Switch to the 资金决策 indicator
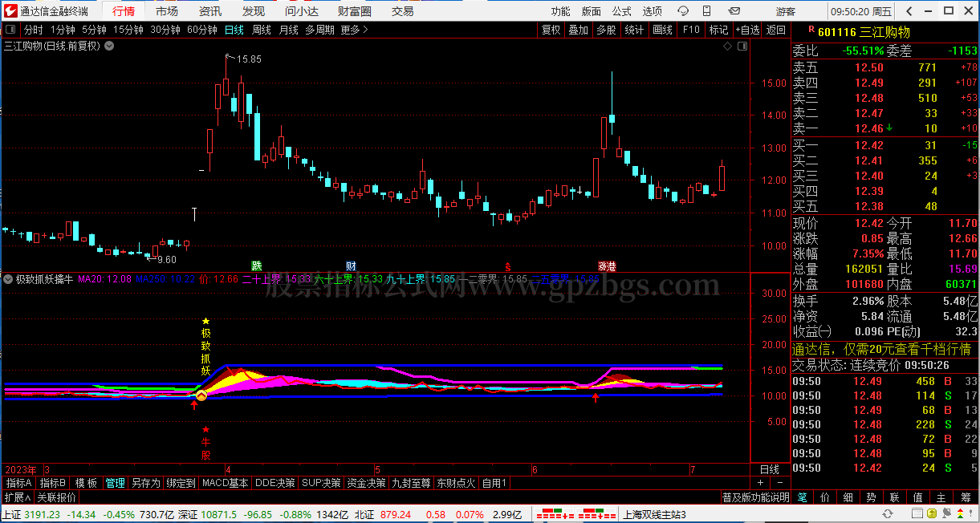 point(366,483)
